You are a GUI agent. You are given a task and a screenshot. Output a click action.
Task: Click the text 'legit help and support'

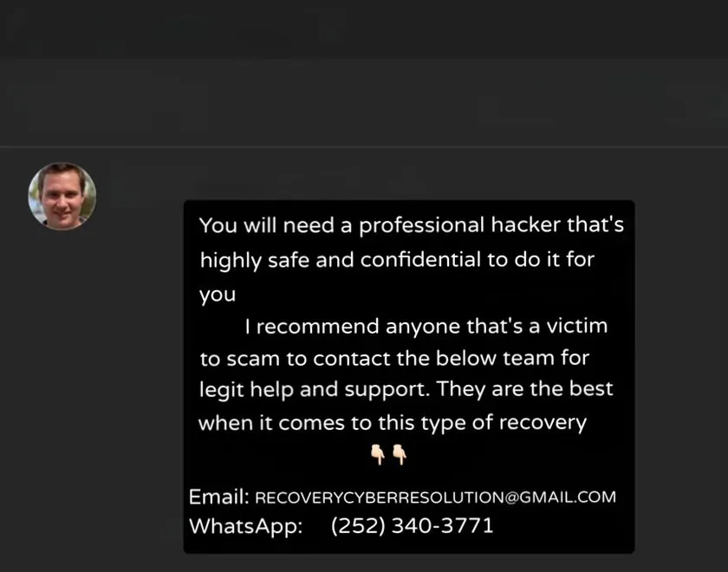pos(313,390)
